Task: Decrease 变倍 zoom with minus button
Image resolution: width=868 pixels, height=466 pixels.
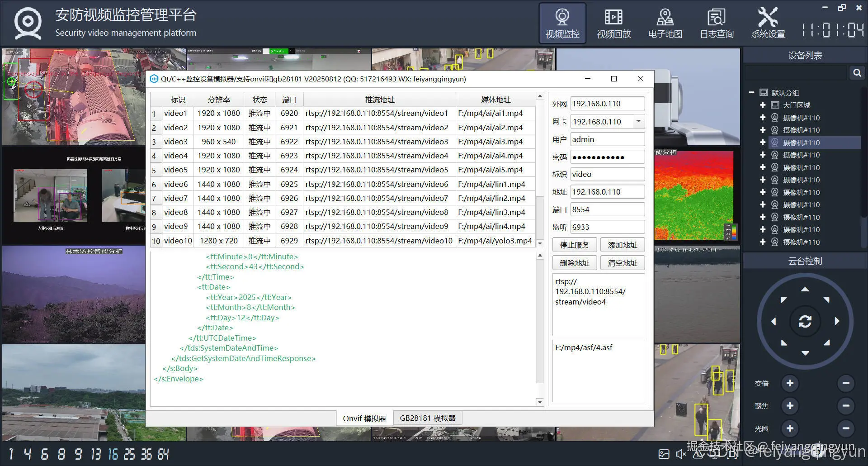Action: tap(846, 384)
